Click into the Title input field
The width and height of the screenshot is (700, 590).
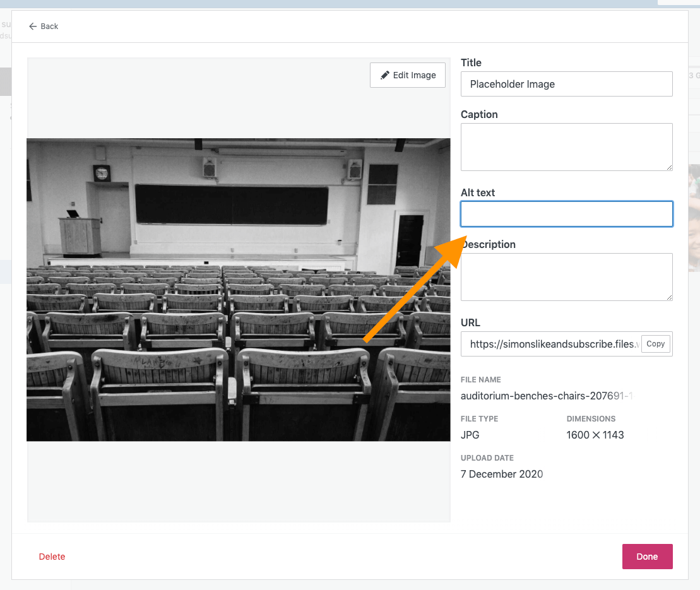coord(566,84)
